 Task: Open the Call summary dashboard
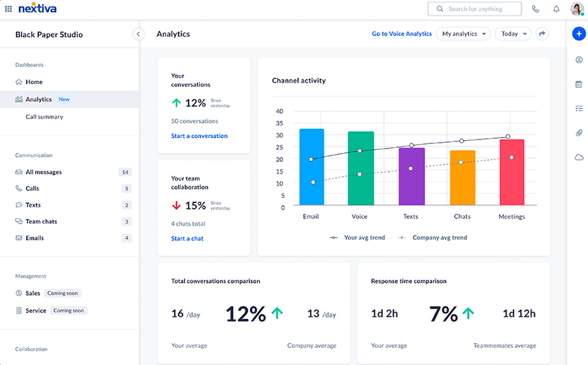point(44,116)
